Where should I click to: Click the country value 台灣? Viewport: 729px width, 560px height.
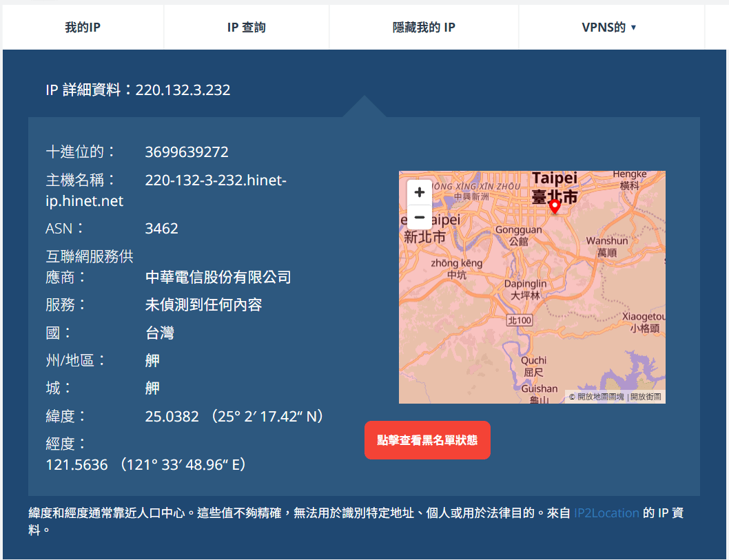(x=159, y=333)
